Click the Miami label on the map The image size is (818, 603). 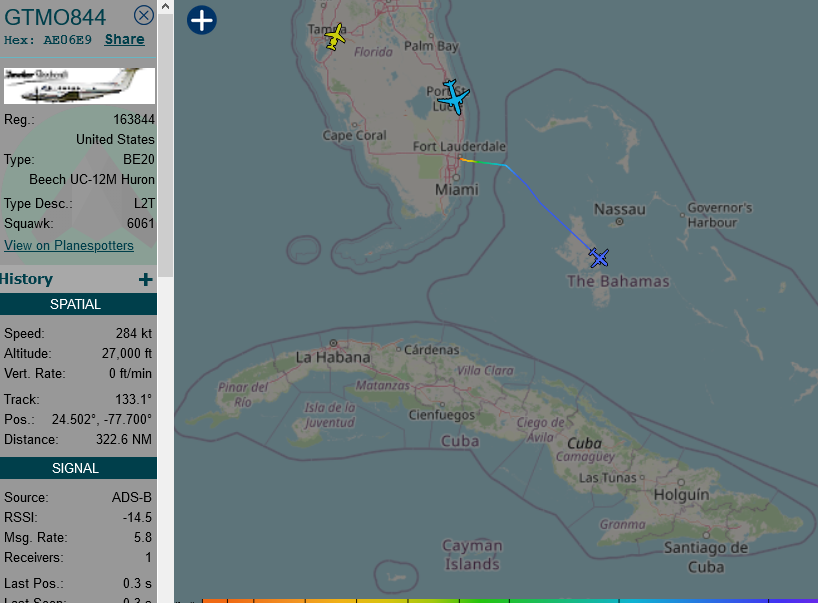point(456,189)
